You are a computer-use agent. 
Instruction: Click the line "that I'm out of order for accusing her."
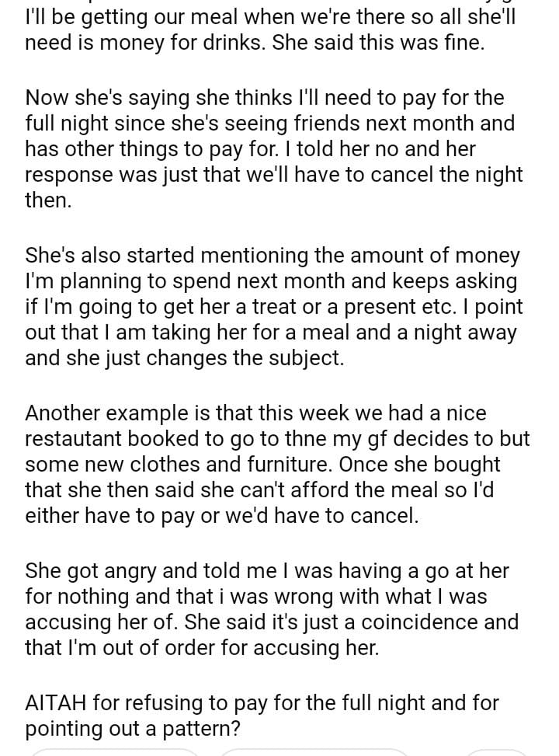tap(202, 649)
